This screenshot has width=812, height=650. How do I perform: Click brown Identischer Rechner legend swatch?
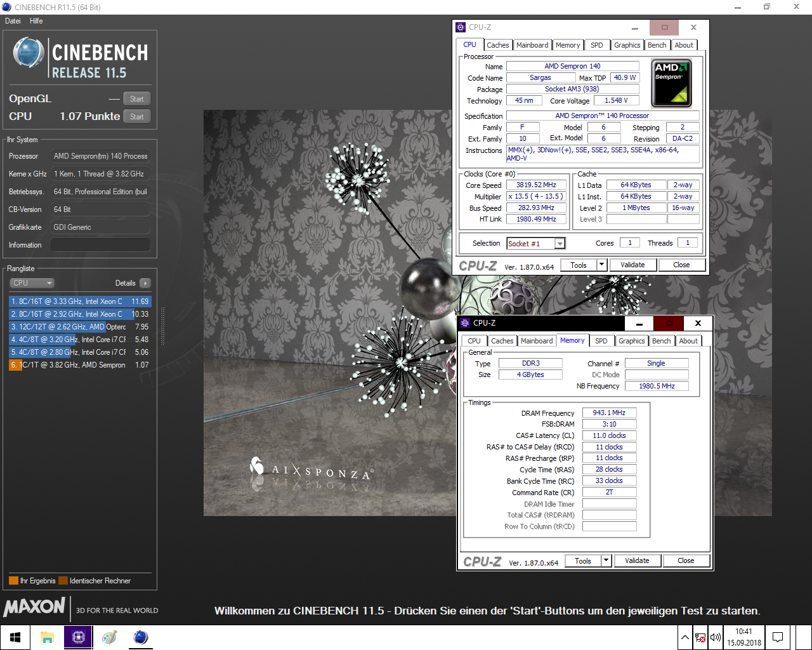pos(63,581)
